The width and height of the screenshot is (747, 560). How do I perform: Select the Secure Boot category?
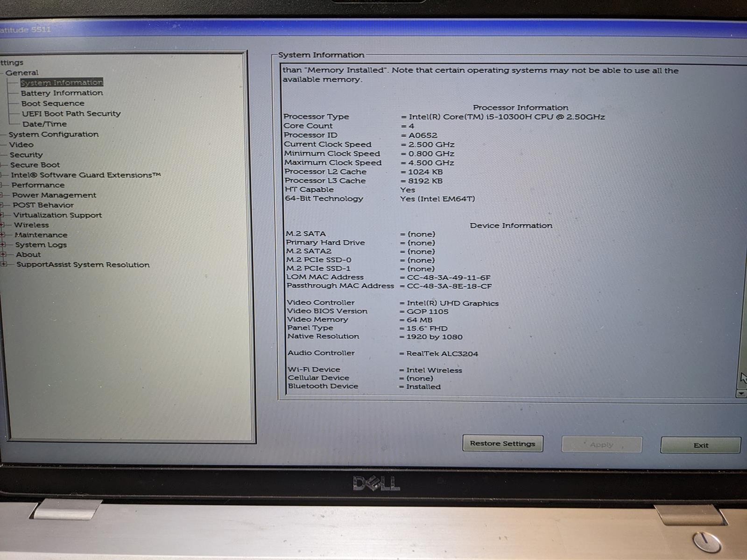pyautogui.click(x=35, y=165)
